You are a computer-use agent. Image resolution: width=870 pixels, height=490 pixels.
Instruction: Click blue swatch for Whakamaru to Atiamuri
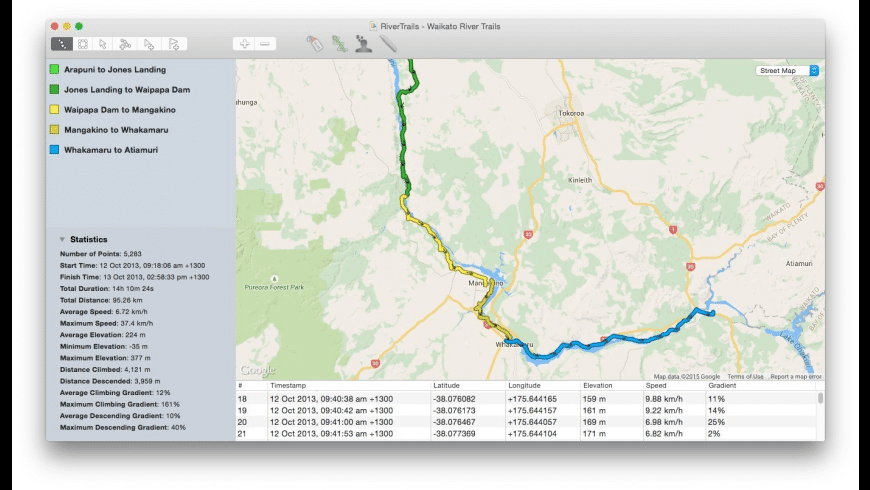coord(54,149)
